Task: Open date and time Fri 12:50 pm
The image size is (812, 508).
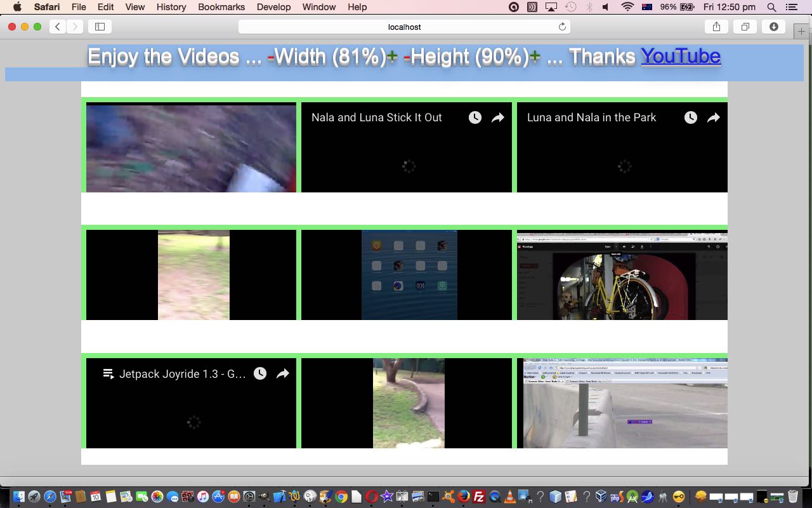Action: (x=730, y=7)
